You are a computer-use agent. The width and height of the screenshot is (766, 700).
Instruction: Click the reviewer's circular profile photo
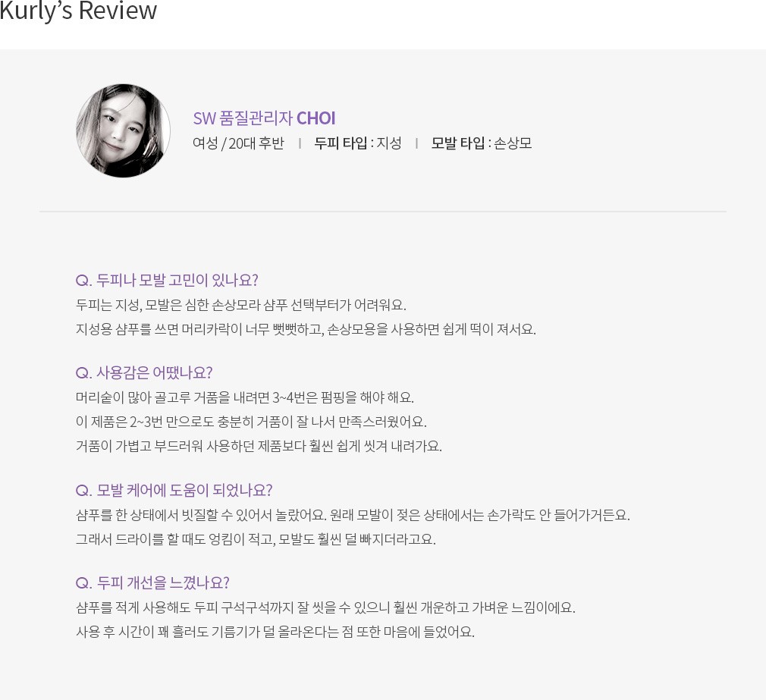[x=123, y=131]
